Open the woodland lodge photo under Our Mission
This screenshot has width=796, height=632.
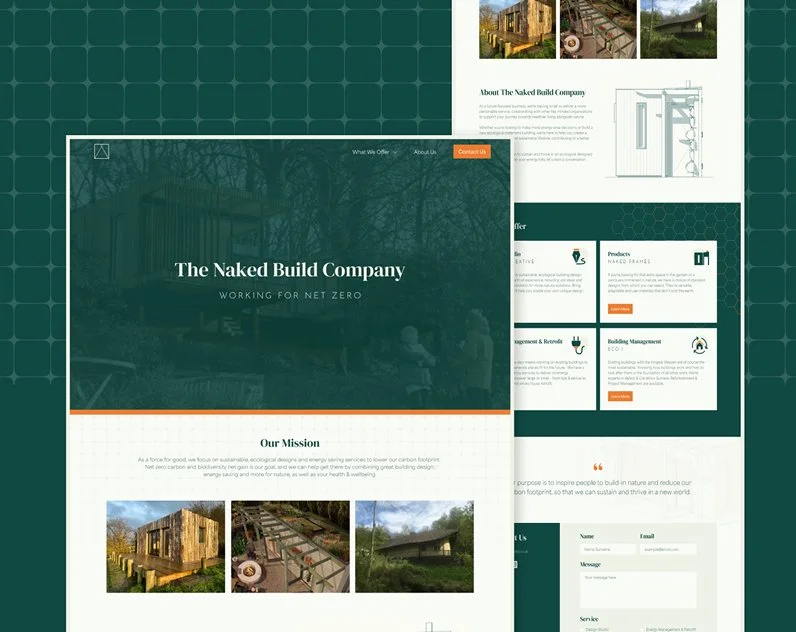(414, 546)
